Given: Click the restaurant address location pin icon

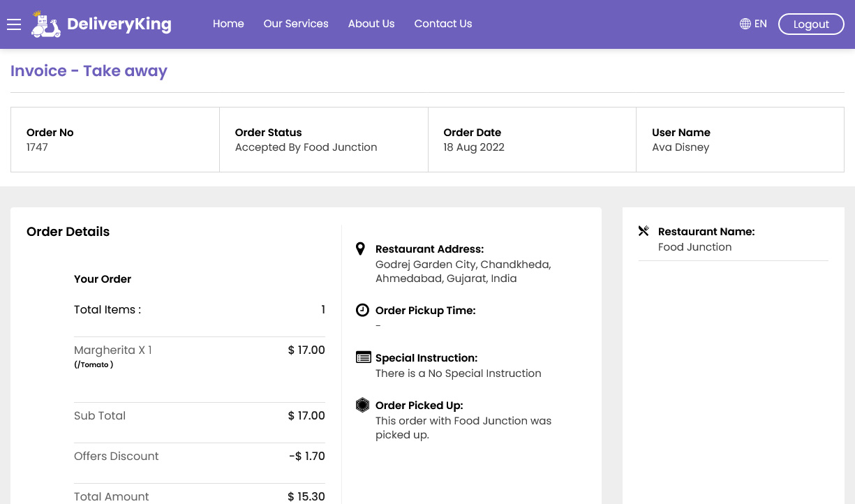Looking at the screenshot, I should point(361,249).
